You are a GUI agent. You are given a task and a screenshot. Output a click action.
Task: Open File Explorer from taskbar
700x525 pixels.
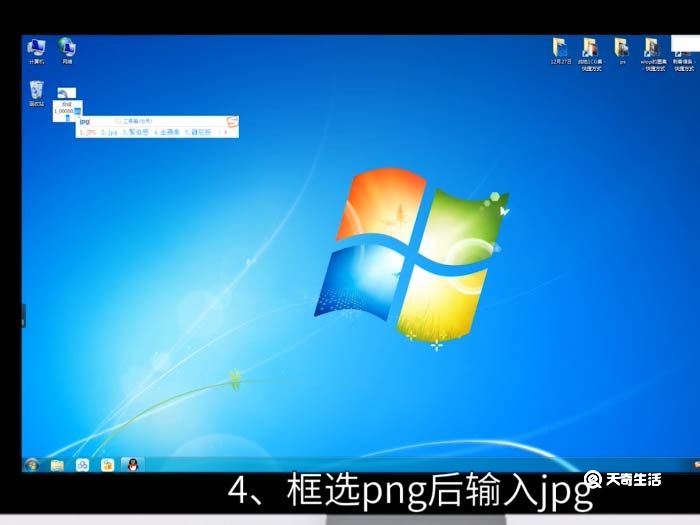[x=57, y=465]
